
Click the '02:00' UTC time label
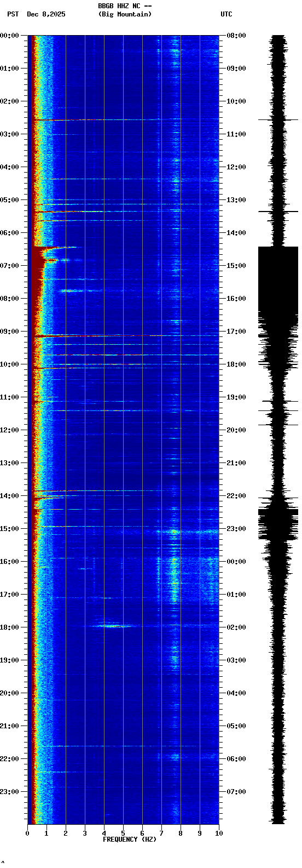pos(236,627)
